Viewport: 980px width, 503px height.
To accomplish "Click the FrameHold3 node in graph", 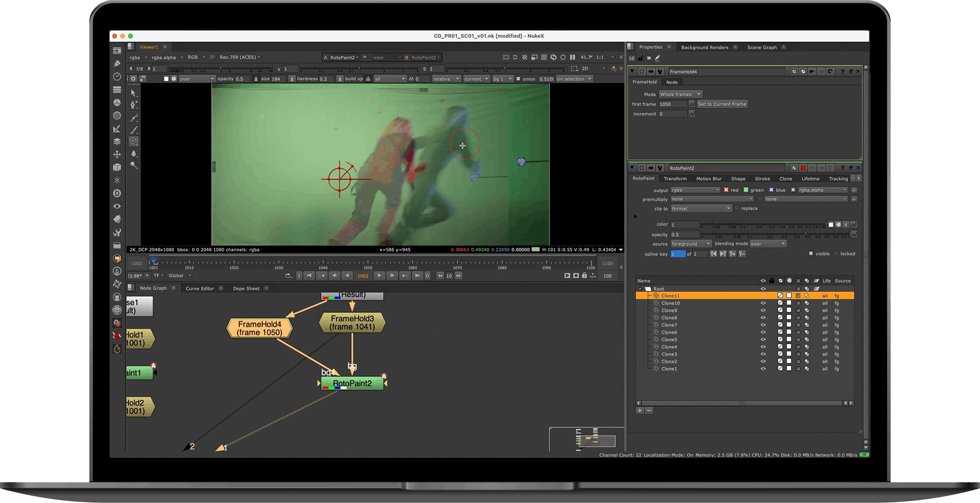I will point(352,322).
